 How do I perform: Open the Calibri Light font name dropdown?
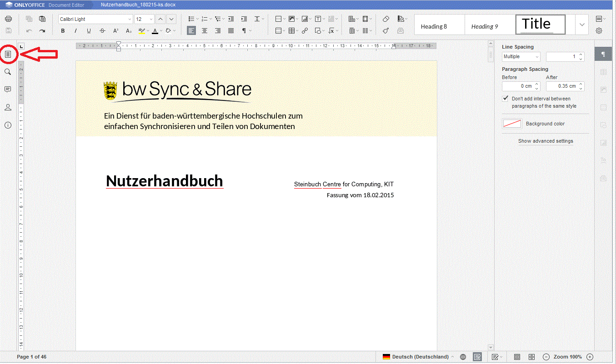tap(130, 19)
